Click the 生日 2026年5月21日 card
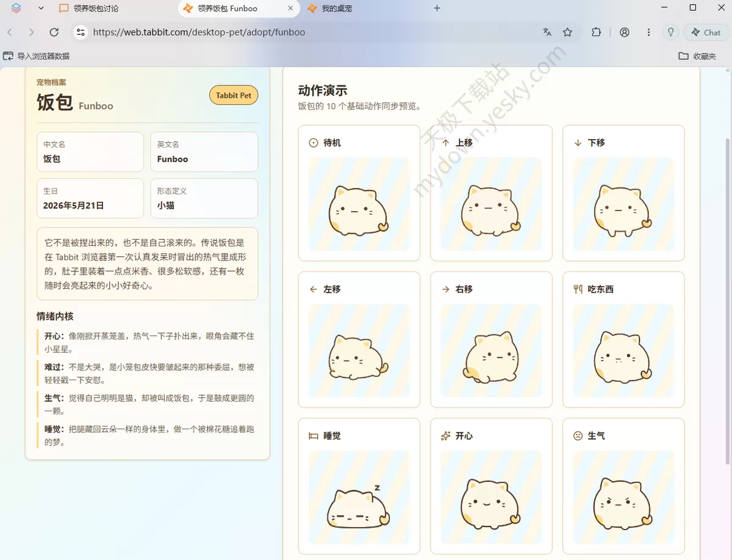 90,198
